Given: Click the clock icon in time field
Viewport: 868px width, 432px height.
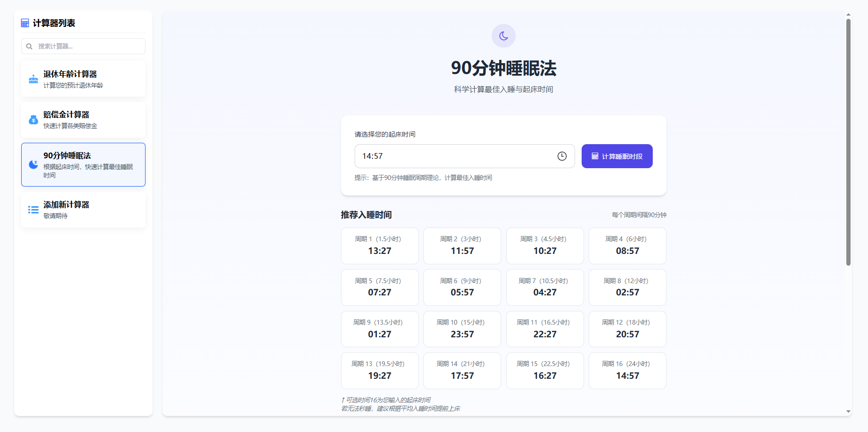Looking at the screenshot, I should point(562,156).
